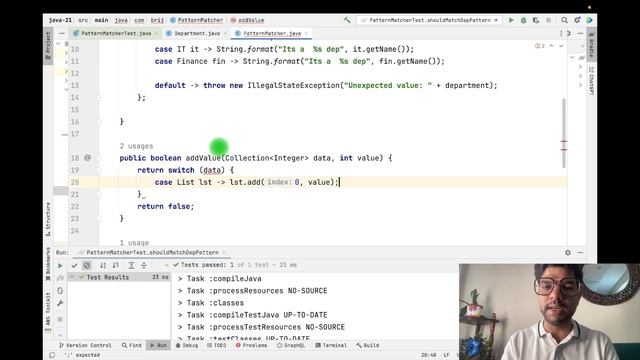640x360 pixels.
Task: Click the 20:48 caret position in status bar
Action: point(429,355)
